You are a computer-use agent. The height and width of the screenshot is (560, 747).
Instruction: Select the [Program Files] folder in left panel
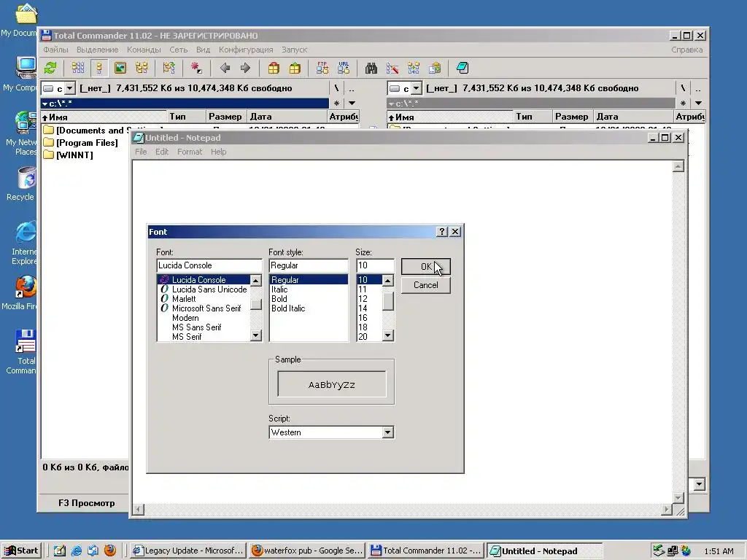(81, 142)
